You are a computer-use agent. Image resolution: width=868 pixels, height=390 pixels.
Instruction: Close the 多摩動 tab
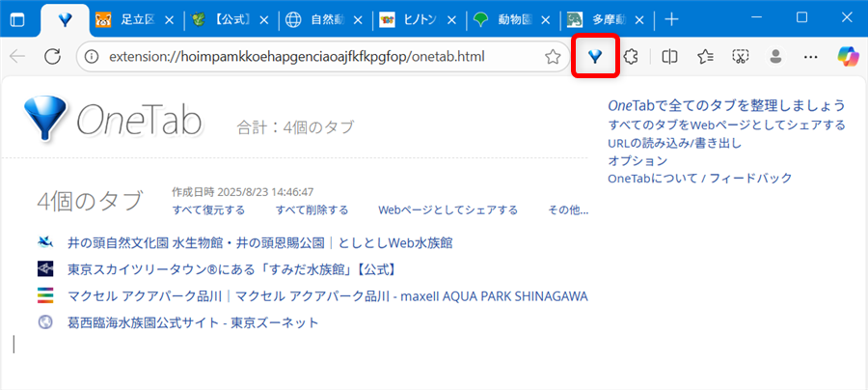[x=639, y=20]
